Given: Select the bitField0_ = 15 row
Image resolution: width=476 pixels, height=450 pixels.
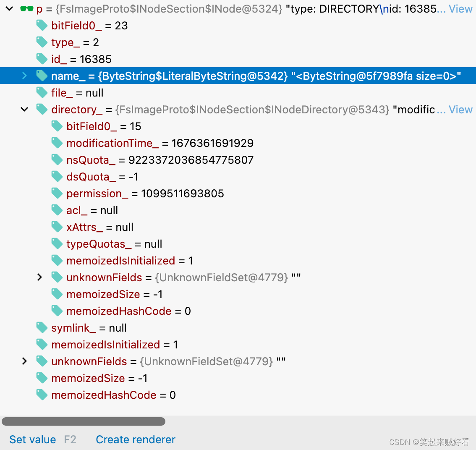Looking at the screenshot, I should tap(238, 126).
